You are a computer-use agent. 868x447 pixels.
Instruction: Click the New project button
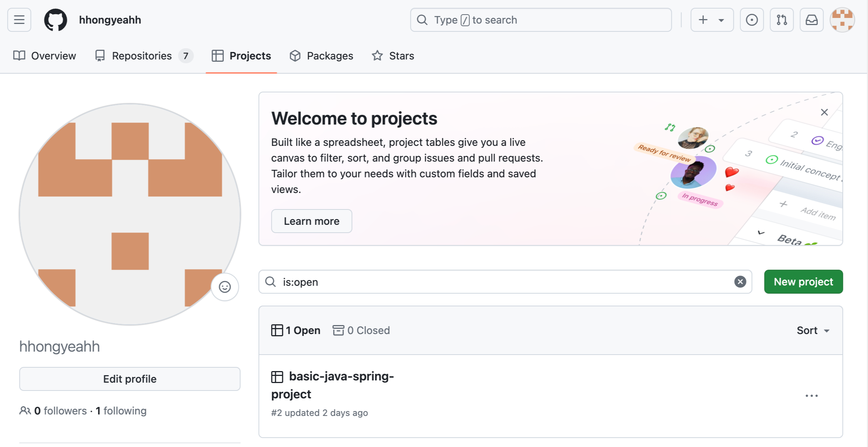click(803, 282)
